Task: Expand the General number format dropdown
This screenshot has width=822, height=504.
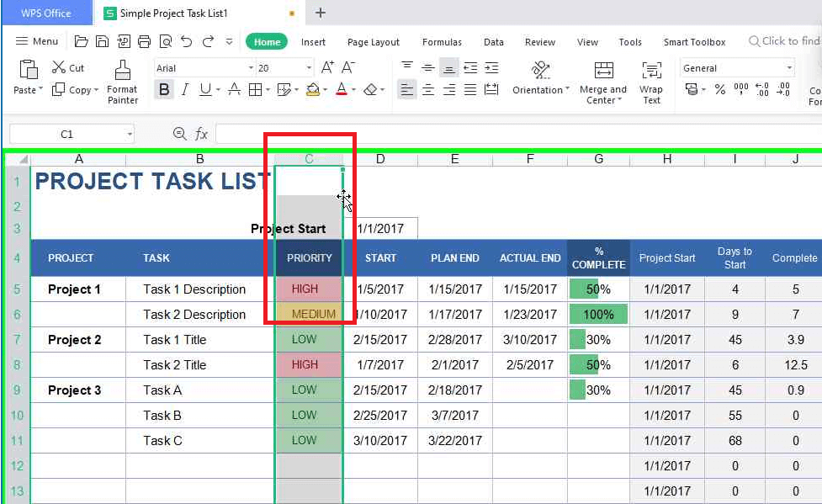Action: 789,68
